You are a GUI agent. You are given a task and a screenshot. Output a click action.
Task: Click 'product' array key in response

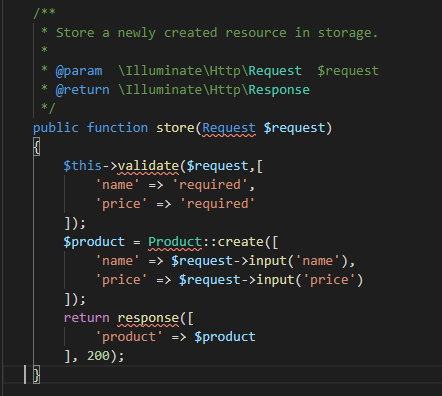click(129, 337)
